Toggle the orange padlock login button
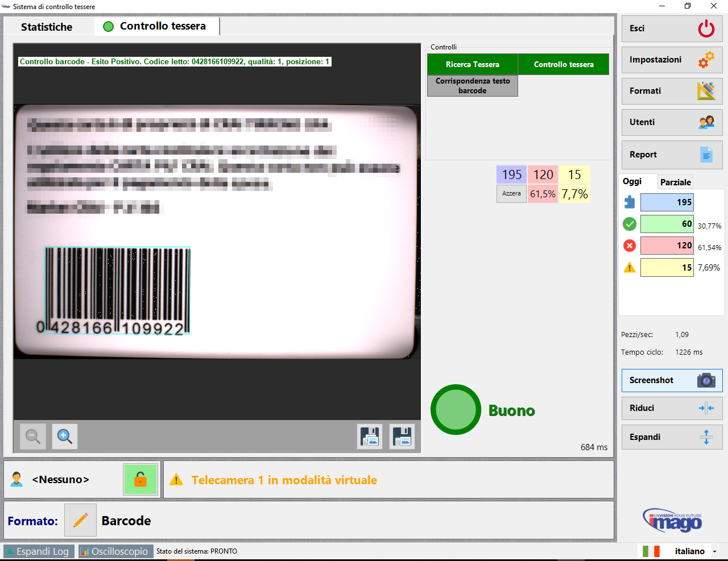728x561 pixels. [x=140, y=480]
